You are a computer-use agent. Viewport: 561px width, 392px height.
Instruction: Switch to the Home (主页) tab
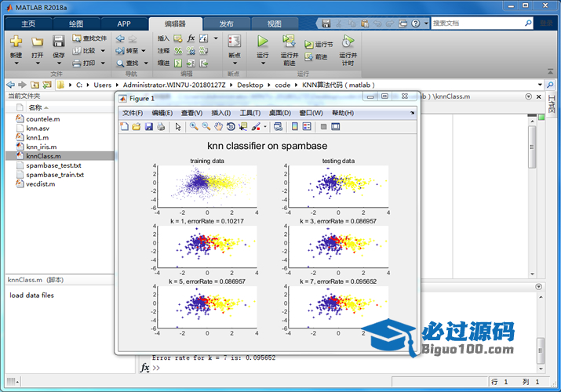[x=28, y=24]
